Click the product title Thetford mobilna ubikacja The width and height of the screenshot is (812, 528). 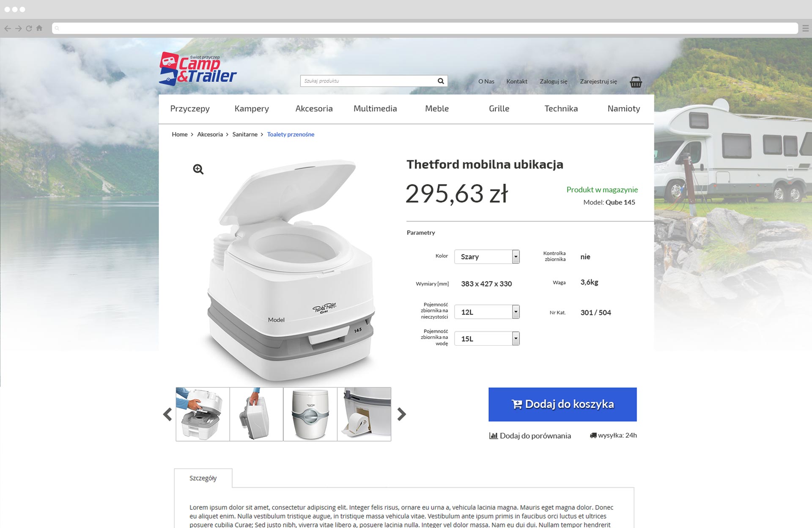pyautogui.click(x=485, y=165)
